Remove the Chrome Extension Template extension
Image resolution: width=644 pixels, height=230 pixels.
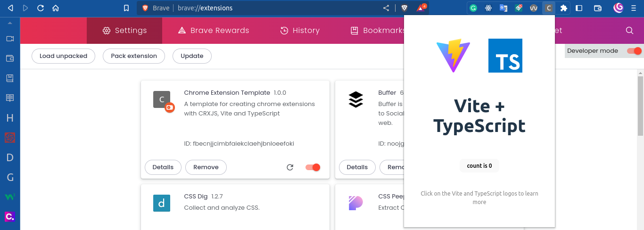tap(206, 167)
